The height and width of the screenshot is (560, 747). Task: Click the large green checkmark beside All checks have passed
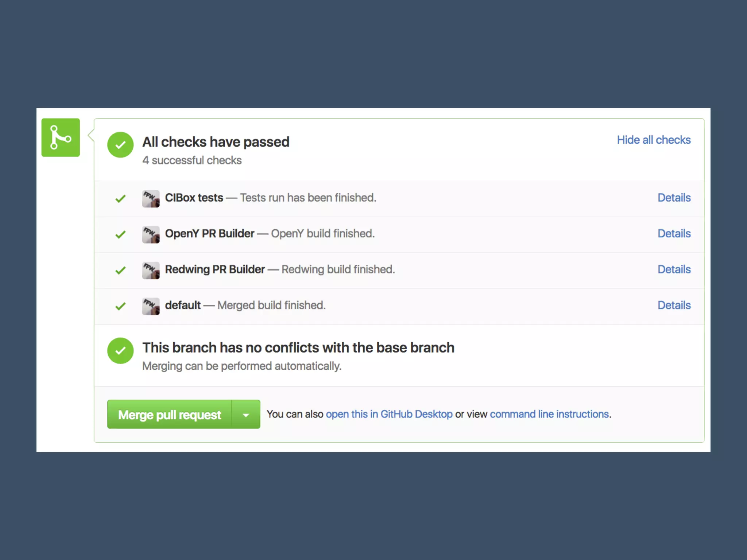[x=120, y=145]
